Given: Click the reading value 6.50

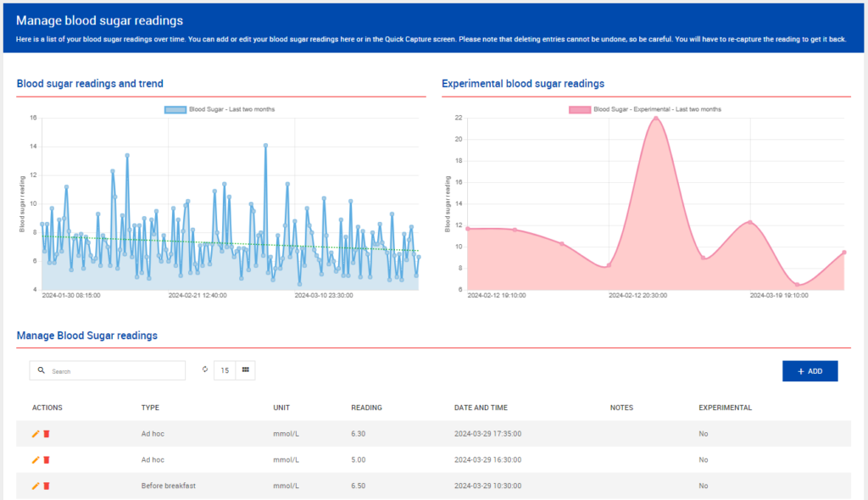Looking at the screenshot, I should click(x=359, y=486).
